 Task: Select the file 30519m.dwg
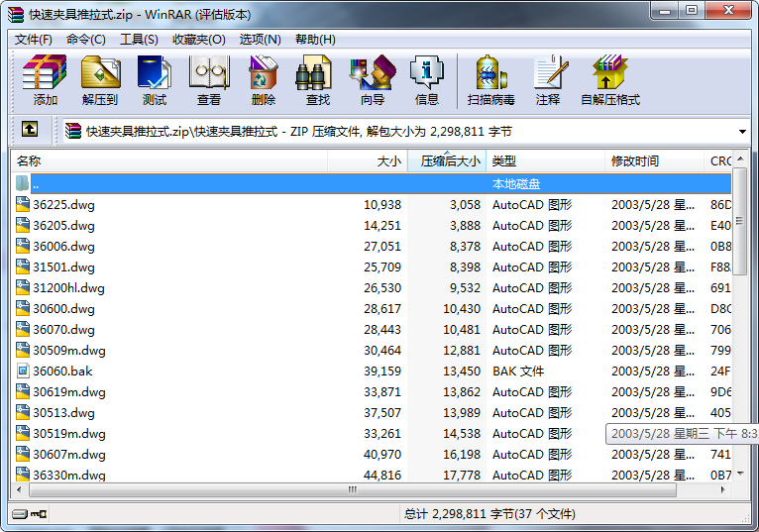point(69,434)
